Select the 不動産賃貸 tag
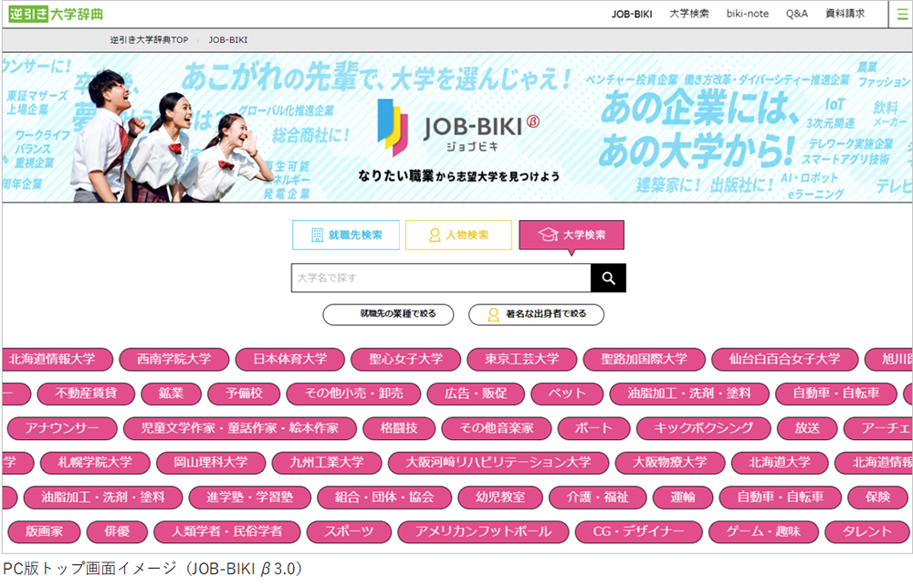This screenshot has width=913, height=588. (x=86, y=394)
